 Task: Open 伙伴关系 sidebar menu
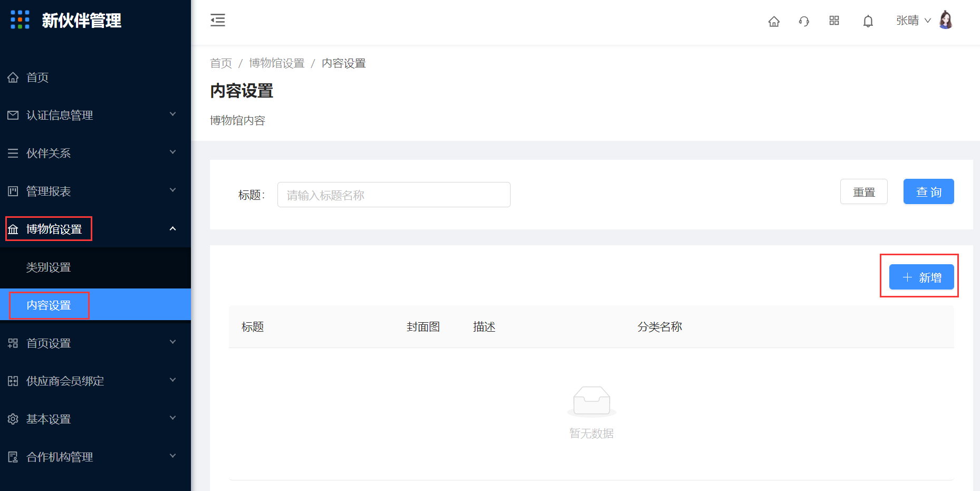point(95,153)
